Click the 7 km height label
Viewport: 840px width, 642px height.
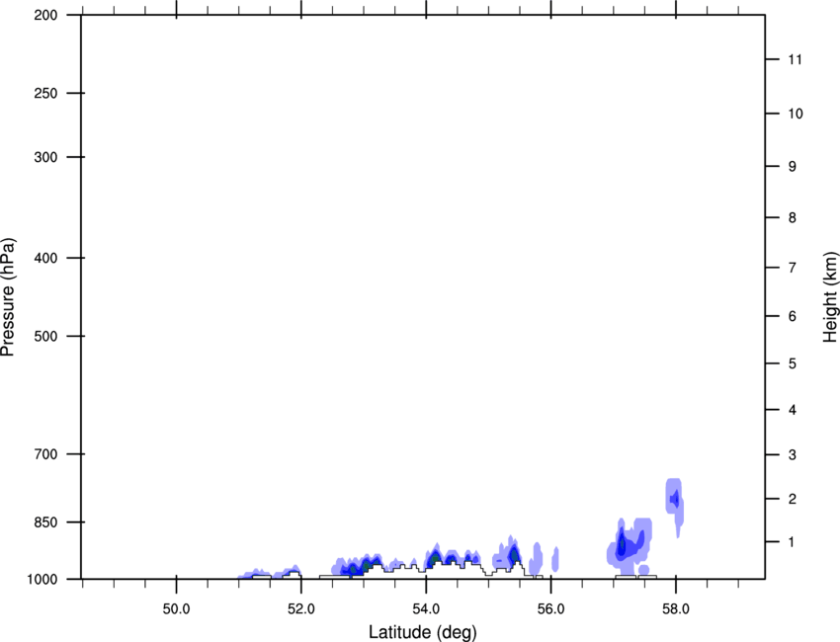[x=793, y=268]
